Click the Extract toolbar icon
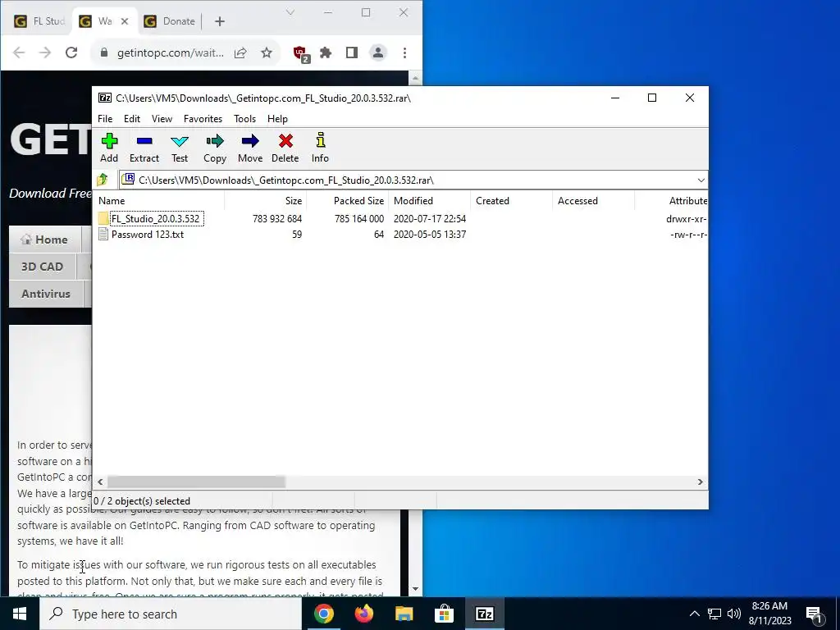 point(144,141)
